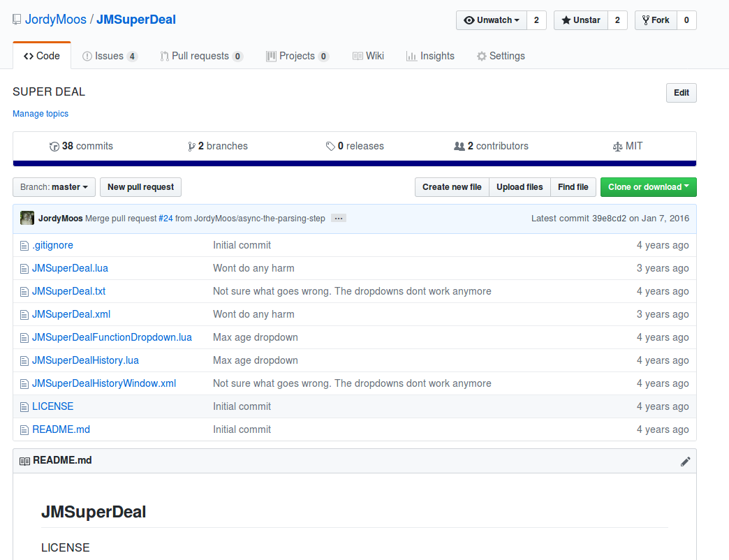Open the JMSuperDeal.lua file
729x560 pixels.
71,268
